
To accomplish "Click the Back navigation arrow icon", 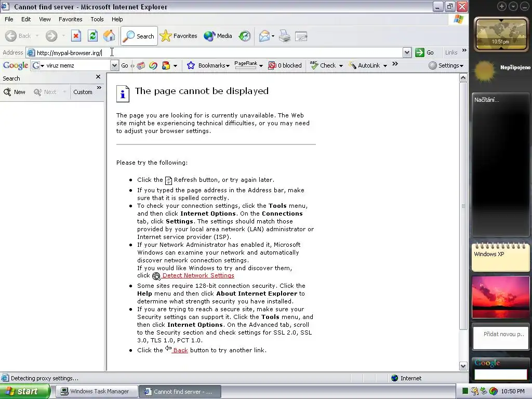I will click(x=11, y=36).
